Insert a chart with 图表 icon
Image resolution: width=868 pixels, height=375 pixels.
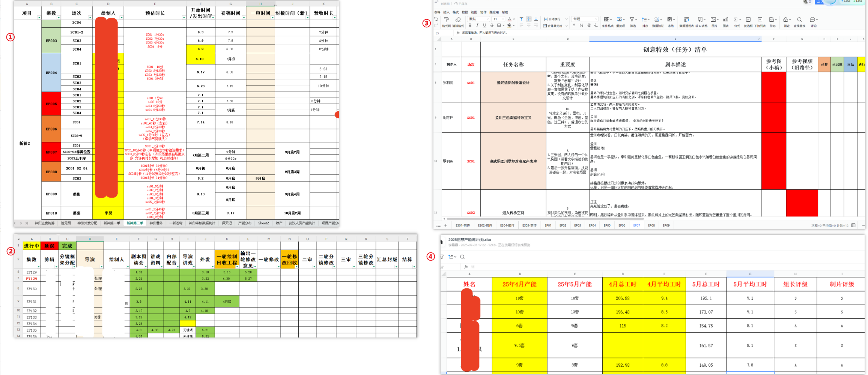[725, 20]
